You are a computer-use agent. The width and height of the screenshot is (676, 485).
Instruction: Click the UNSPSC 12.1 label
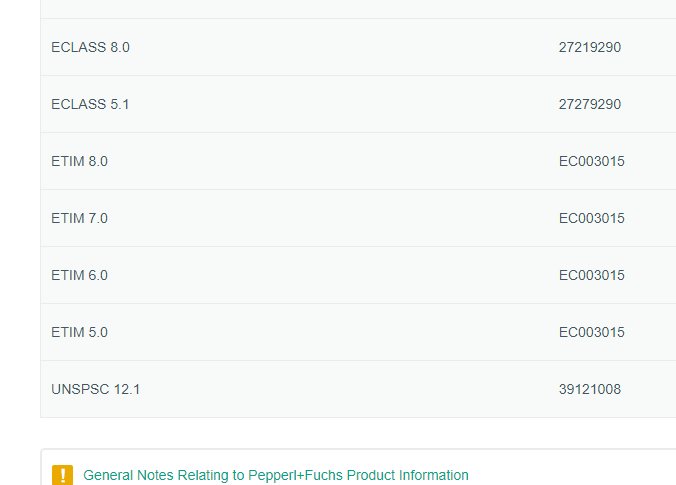(95, 389)
